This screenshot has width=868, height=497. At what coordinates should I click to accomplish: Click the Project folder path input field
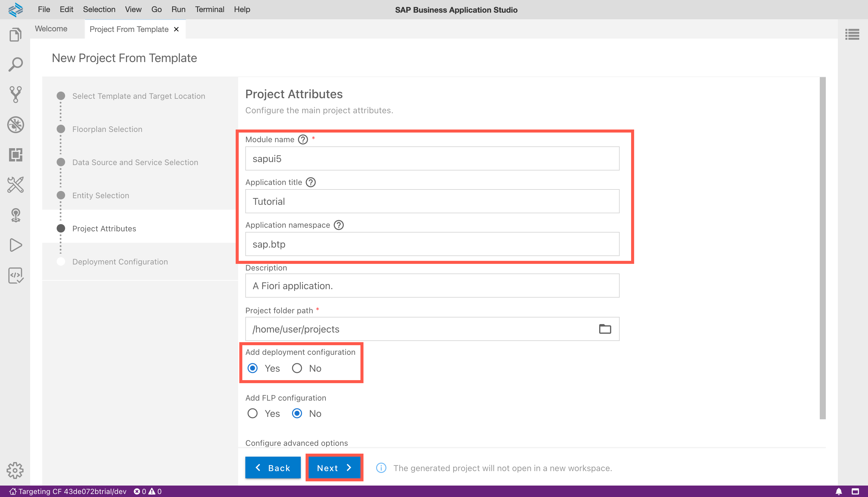(432, 329)
